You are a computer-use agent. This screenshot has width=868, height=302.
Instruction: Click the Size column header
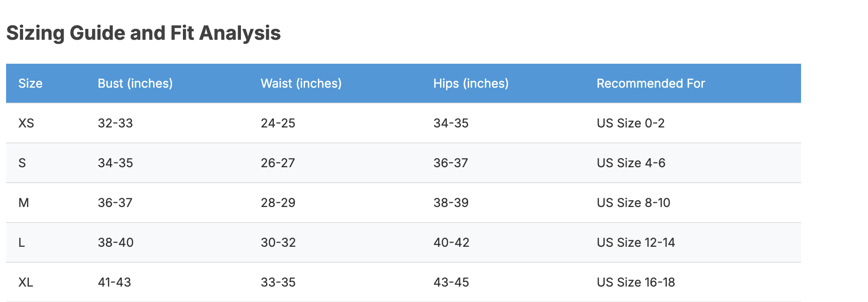point(30,84)
